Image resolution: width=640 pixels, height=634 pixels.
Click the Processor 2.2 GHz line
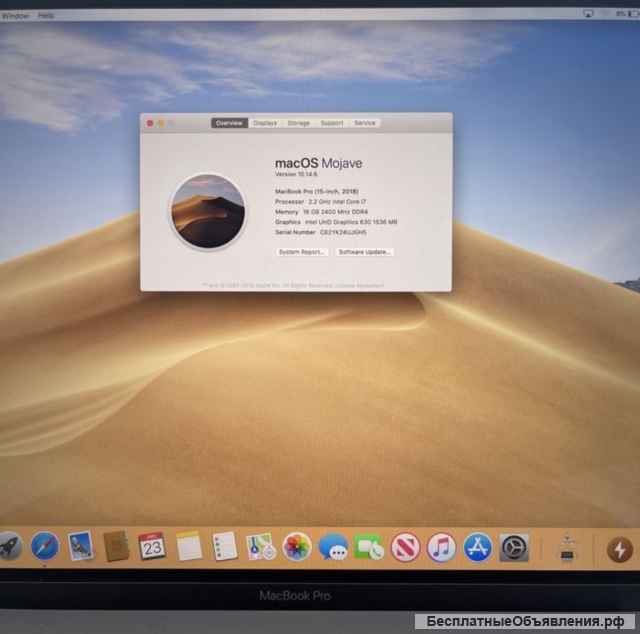pos(320,201)
